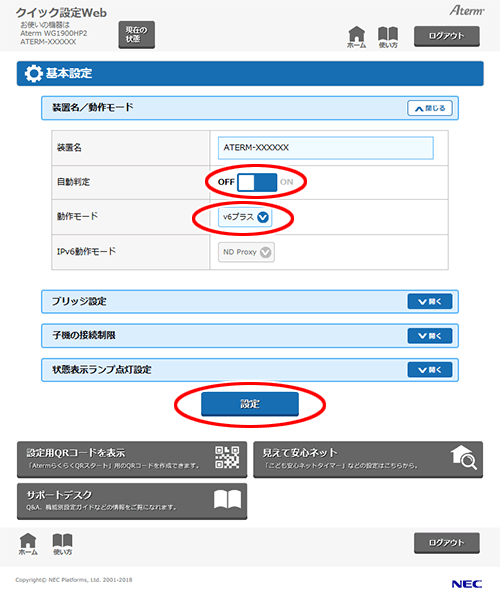Click the IPv6動作モード row label

86,251
